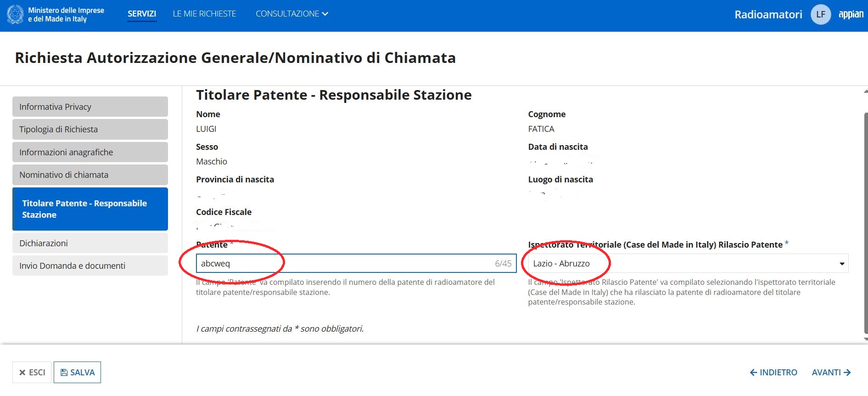Viewport: 868px width, 396px height.
Task: Open the SERVIZI tab
Action: [x=142, y=14]
